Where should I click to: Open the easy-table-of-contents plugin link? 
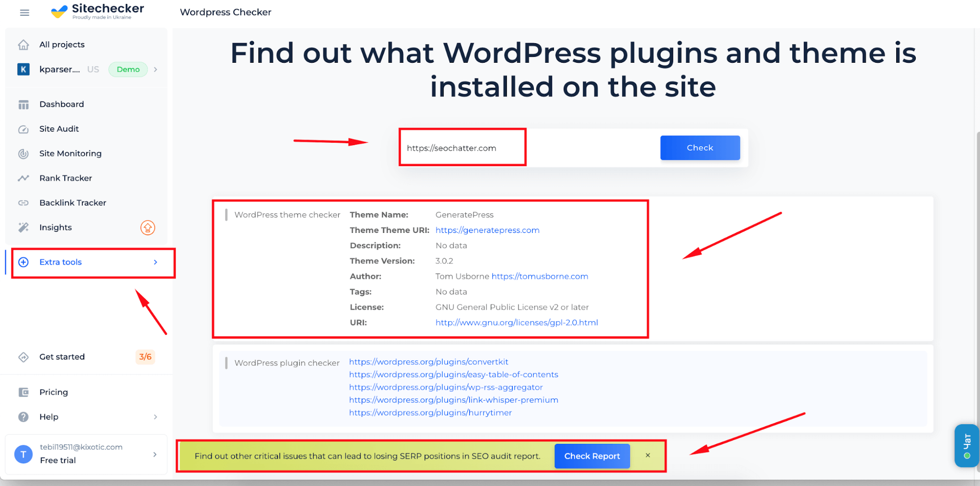[453, 374]
